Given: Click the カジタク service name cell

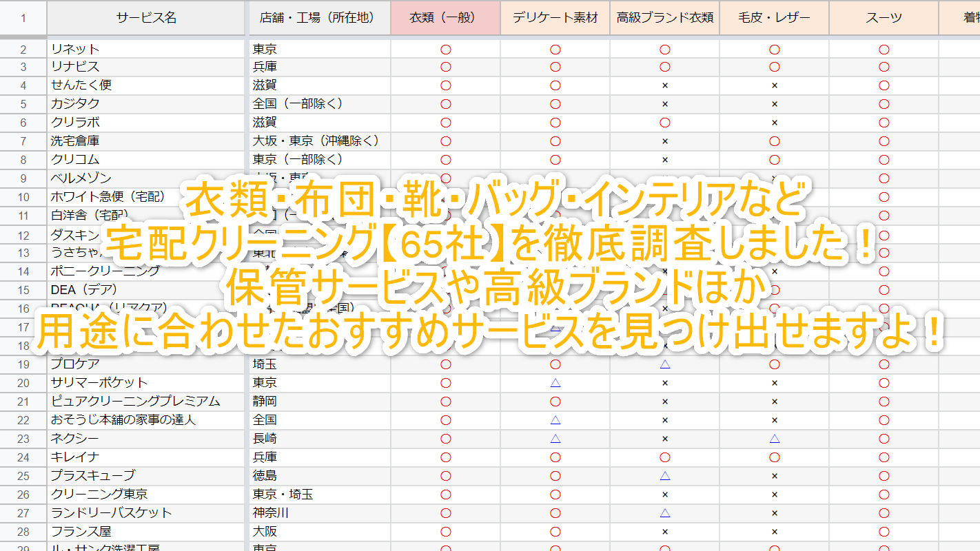Looking at the screenshot, I should (x=147, y=104).
